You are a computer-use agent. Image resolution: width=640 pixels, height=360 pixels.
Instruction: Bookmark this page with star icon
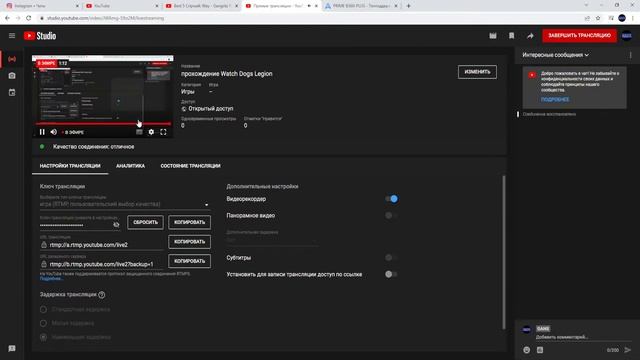tap(598, 18)
